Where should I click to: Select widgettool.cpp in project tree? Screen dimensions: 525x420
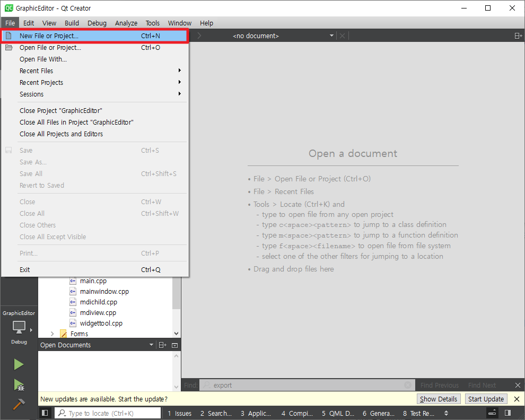click(x=101, y=323)
